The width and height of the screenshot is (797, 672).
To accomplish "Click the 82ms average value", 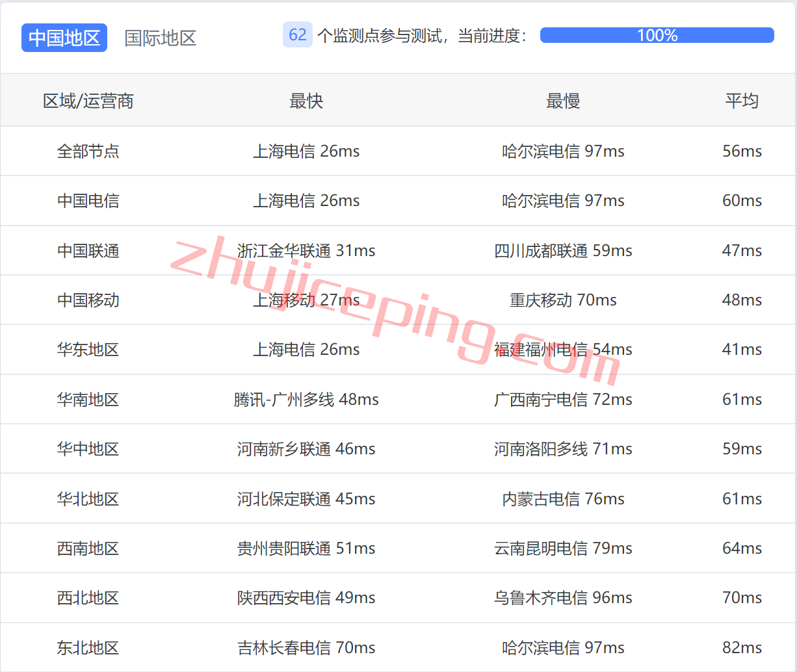I will pos(742,647).
